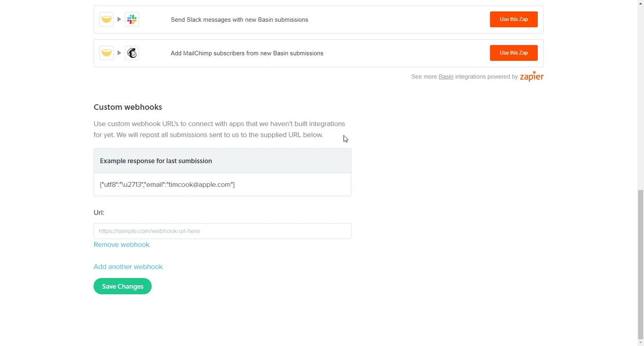This screenshot has width=644, height=346.
Task: Select the example JSON response text
Action: [x=167, y=184]
